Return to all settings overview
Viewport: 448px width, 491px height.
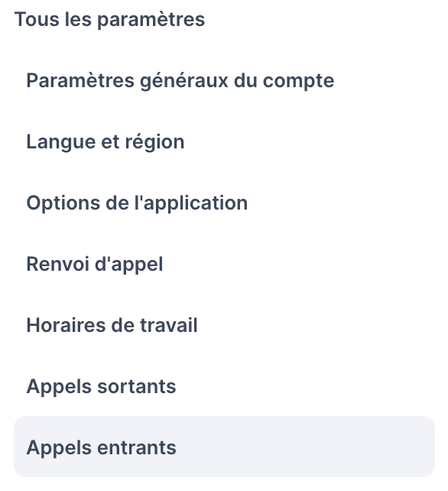point(109,19)
